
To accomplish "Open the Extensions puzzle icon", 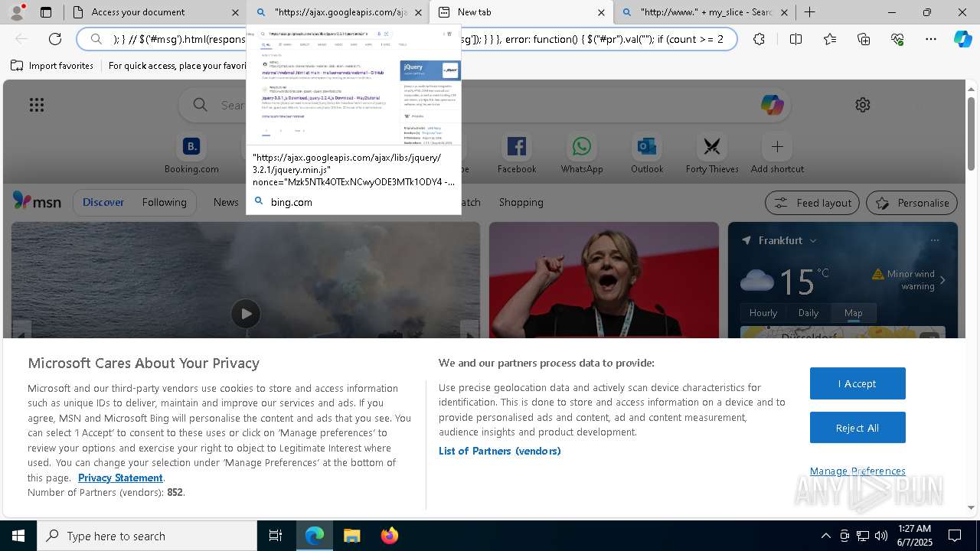I will pos(759,39).
